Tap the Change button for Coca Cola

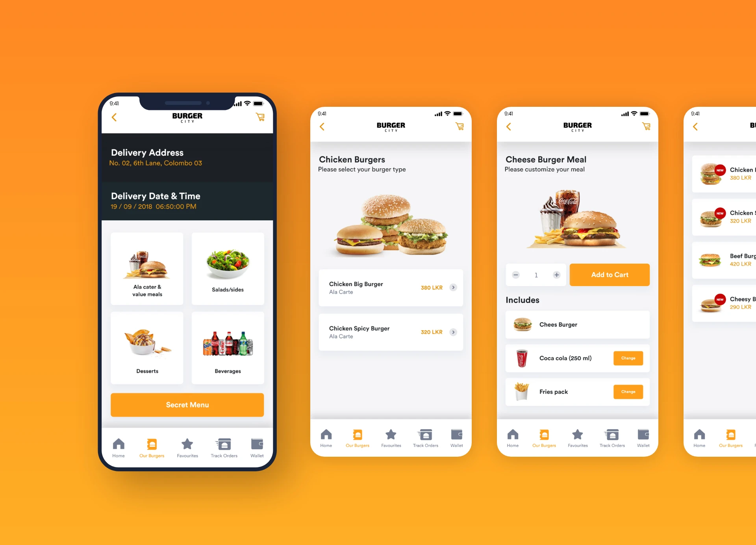628,358
